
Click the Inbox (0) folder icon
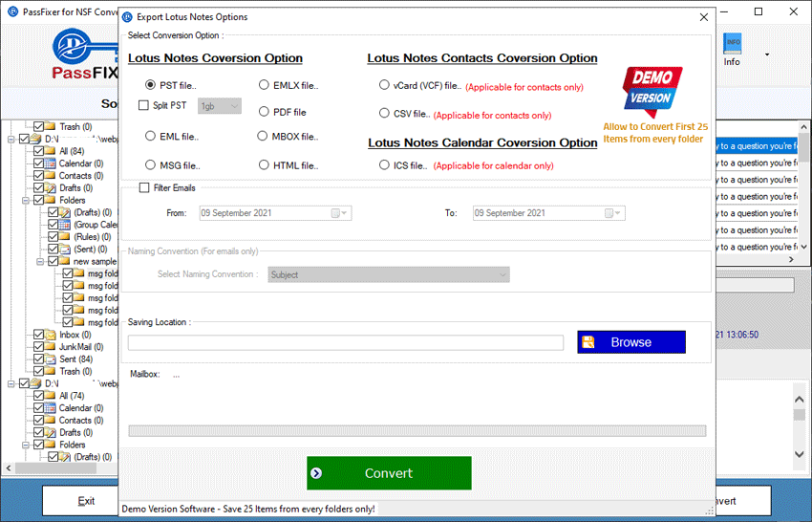click(51, 335)
